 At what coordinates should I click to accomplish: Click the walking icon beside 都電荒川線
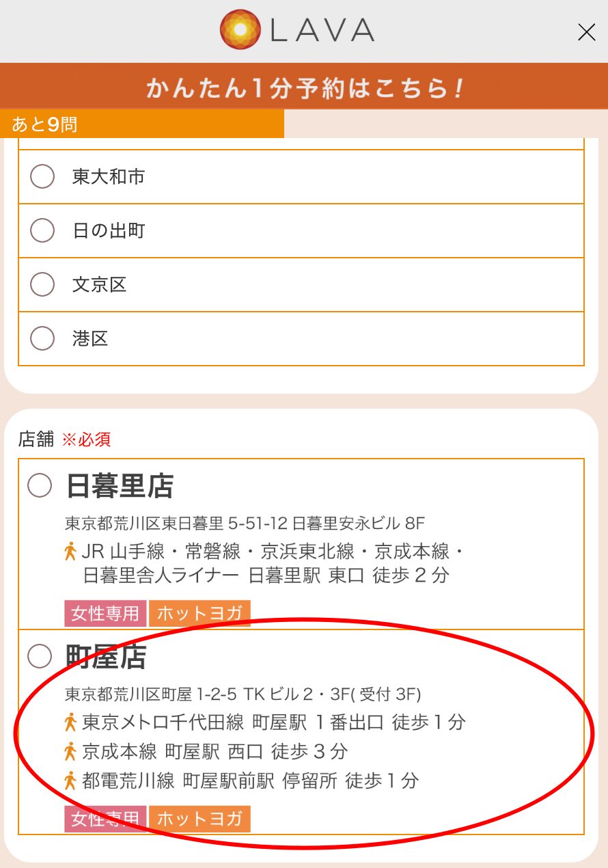70,781
